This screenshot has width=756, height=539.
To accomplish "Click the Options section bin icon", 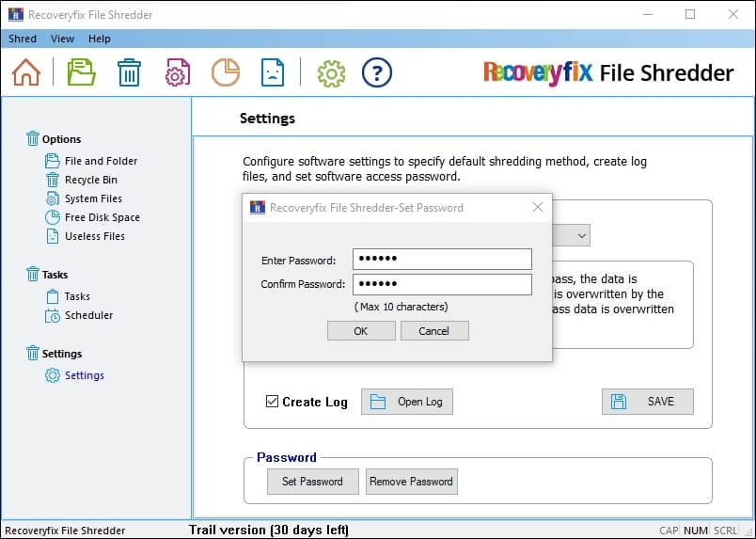I will point(32,138).
